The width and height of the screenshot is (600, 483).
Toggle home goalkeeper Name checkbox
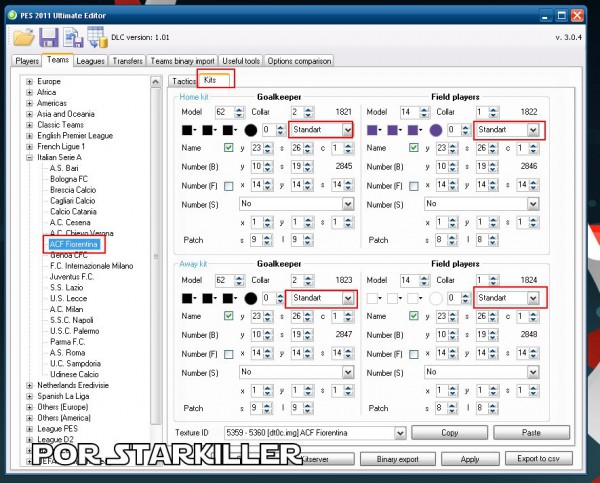228,148
